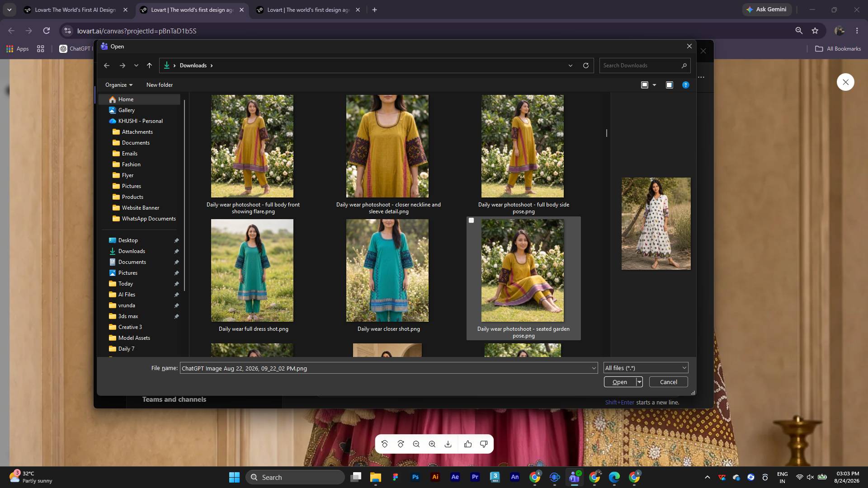Viewport: 868px width, 488px height.
Task: Open the Organize dropdown menu
Action: click(x=119, y=85)
